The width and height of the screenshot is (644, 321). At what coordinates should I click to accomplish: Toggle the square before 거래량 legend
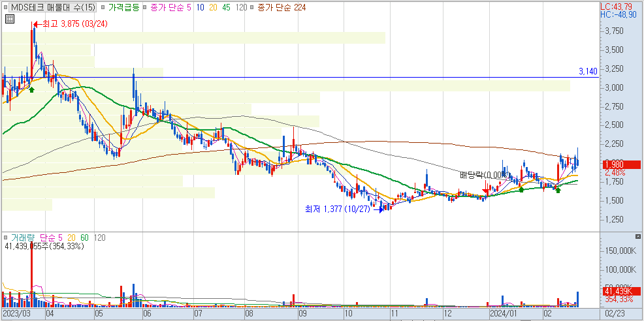pyautogui.click(x=6, y=237)
